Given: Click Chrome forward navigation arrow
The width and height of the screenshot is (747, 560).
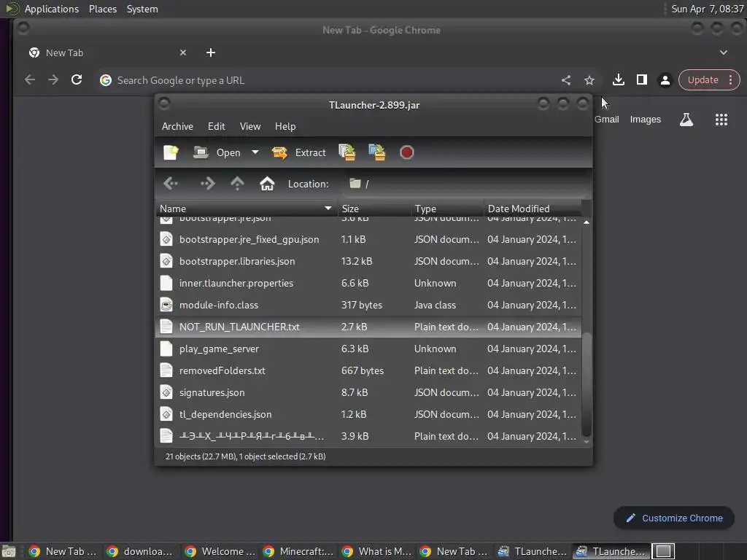Looking at the screenshot, I should (x=53, y=80).
